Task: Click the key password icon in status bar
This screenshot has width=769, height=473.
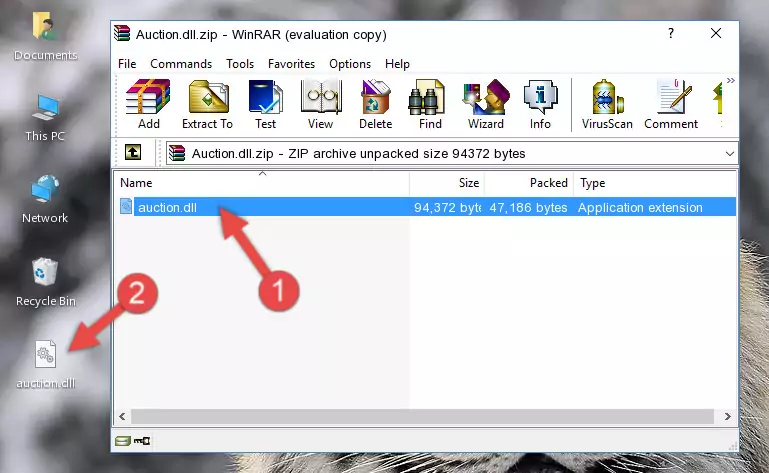Action: pos(142,441)
